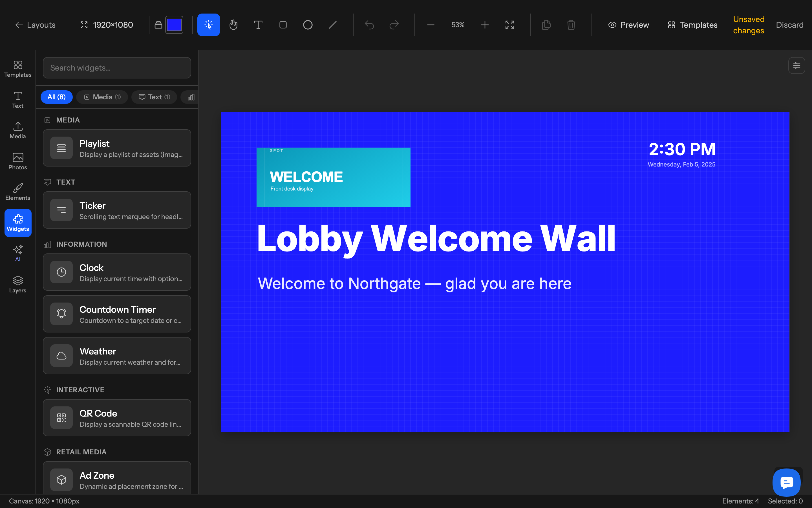
Task: Duplicate the selected element
Action: click(546, 25)
